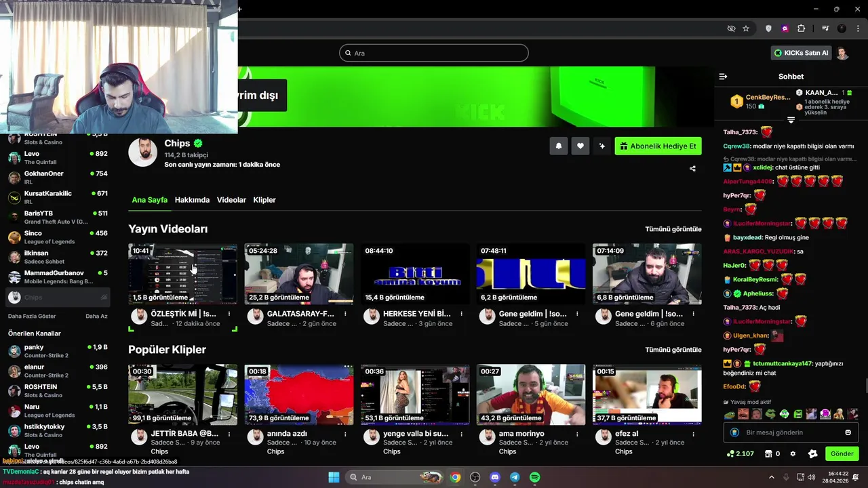
Task: Open options for HERKESE YENİ Bİ video
Action: pos(462,314)
